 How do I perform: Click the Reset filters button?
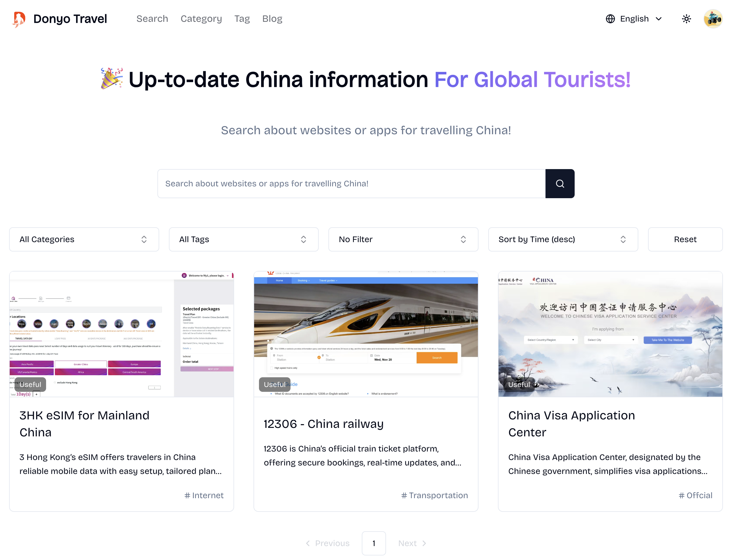(685, 239)
